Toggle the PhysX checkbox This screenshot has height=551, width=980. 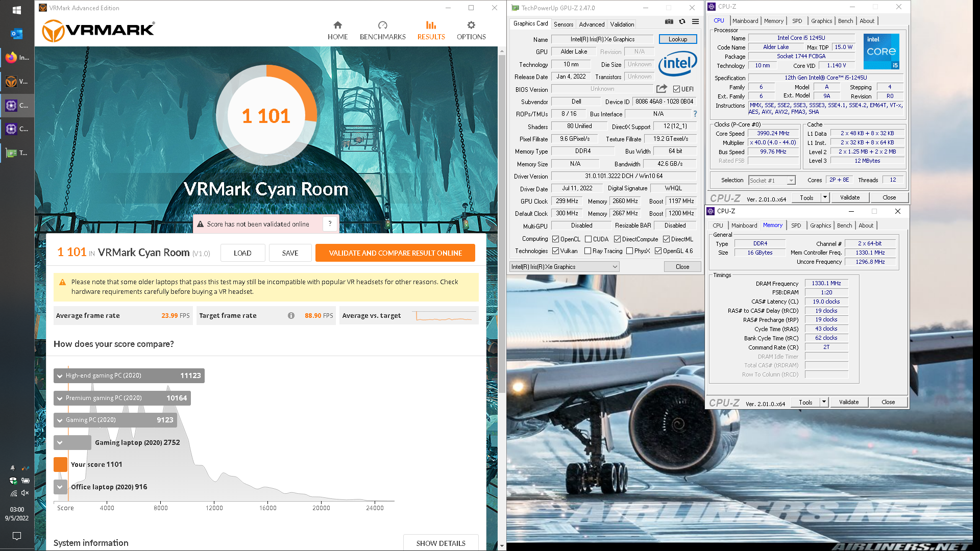point(629,251)
